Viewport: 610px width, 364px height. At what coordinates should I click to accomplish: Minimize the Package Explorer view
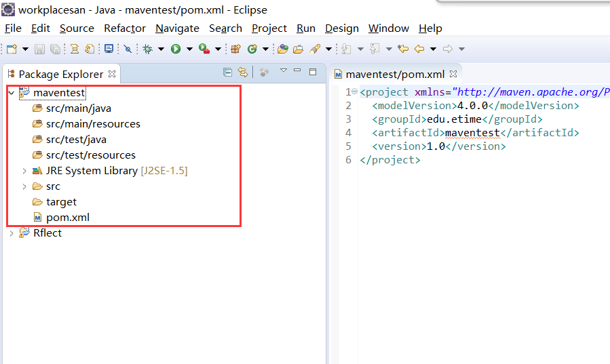(x=297, y=70)
